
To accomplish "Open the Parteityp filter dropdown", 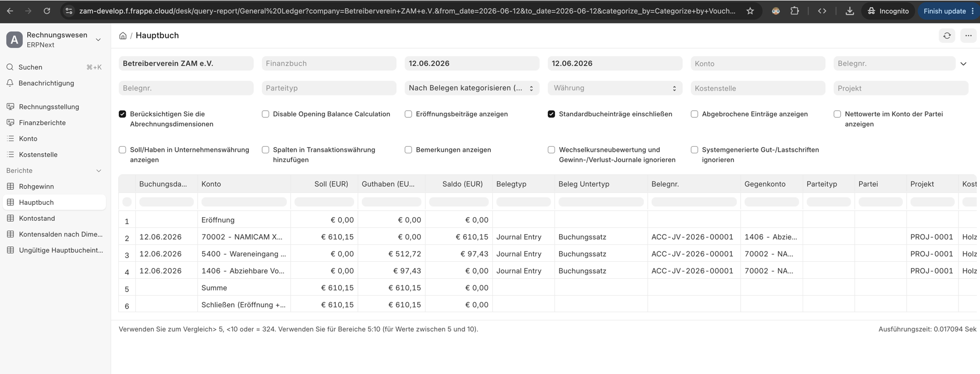I will point(329,88).
